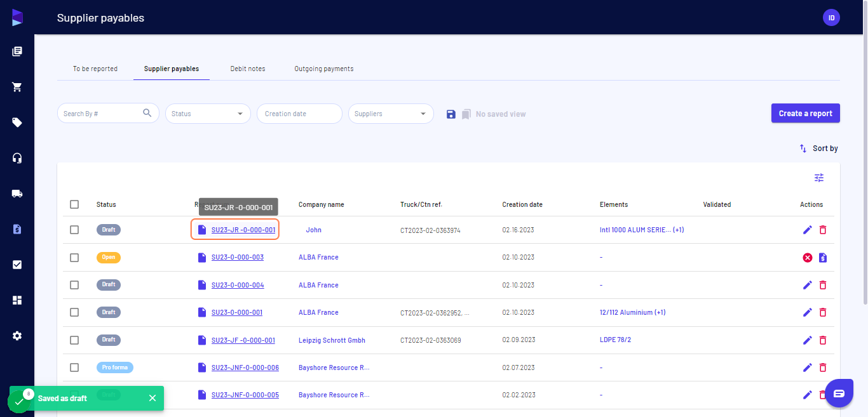Open the price tag sidebar icon
The image size is (868, 417).
[x=17, y=122]
